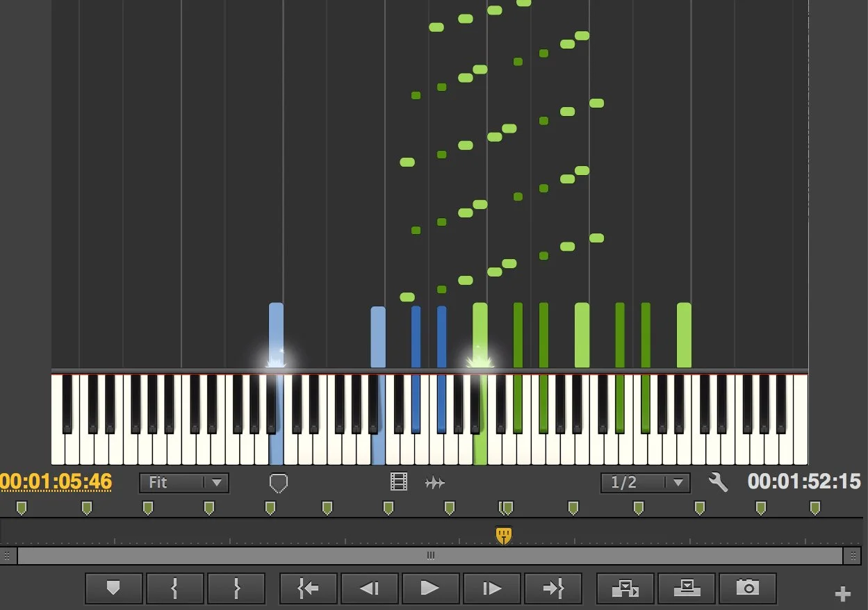Jump to the Out point
Viewport: 868px width, 610px height.
(553, 588)
